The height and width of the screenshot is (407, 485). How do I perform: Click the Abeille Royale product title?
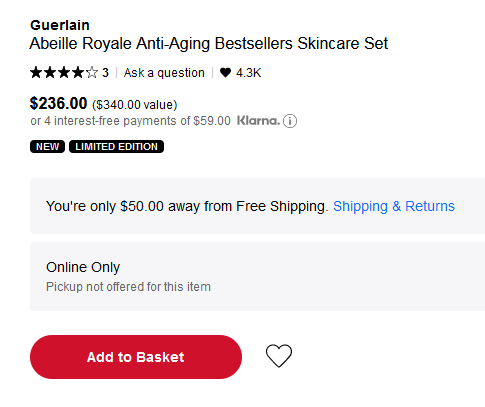[x=209, y=43]
